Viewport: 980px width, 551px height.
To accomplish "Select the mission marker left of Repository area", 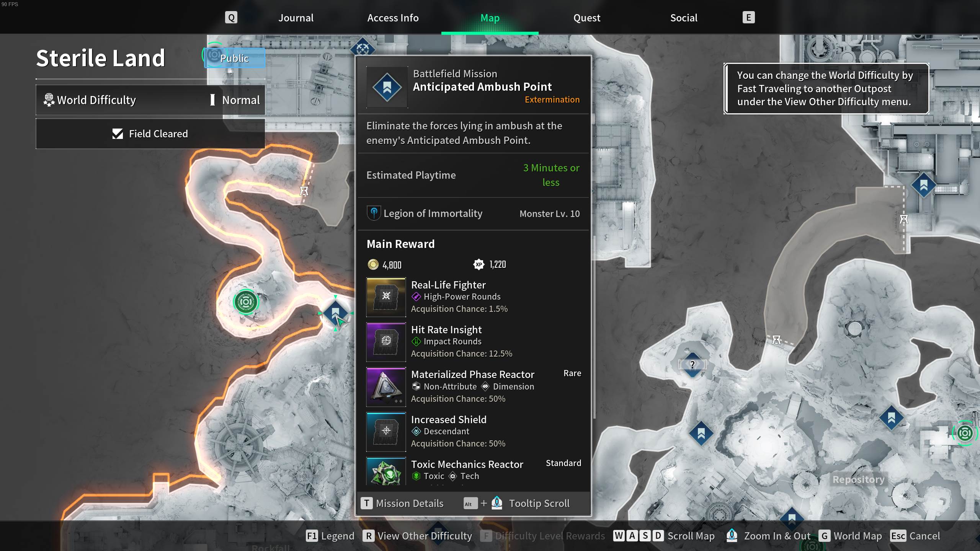I will (701, 434).
